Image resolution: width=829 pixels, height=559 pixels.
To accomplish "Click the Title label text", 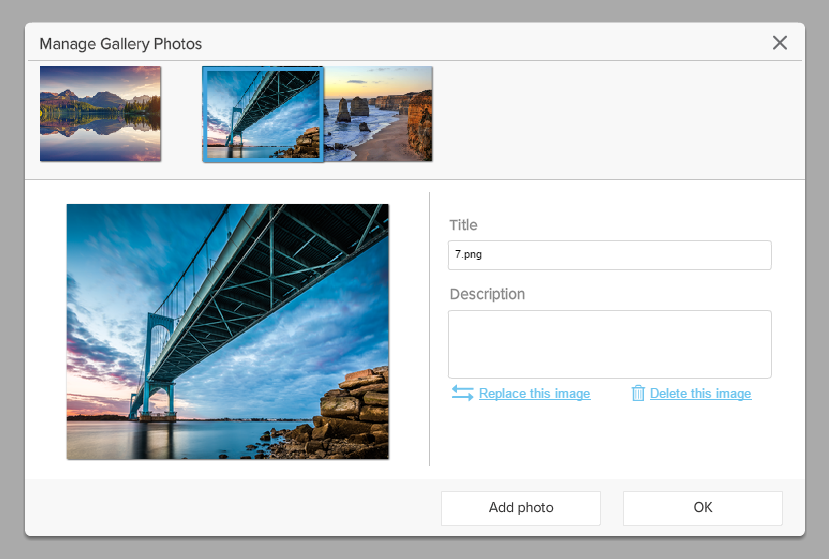I will [x=463, y=225].
